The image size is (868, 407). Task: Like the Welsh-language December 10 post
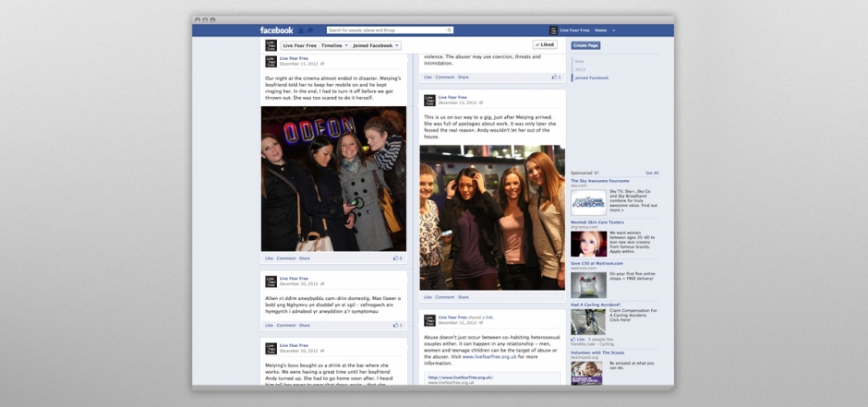coord(269,325)
